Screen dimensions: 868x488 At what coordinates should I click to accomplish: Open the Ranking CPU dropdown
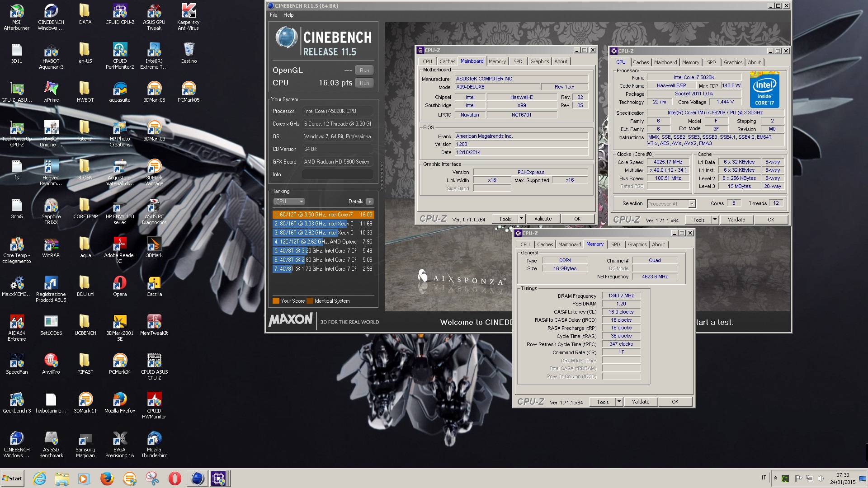pos(289,202)
